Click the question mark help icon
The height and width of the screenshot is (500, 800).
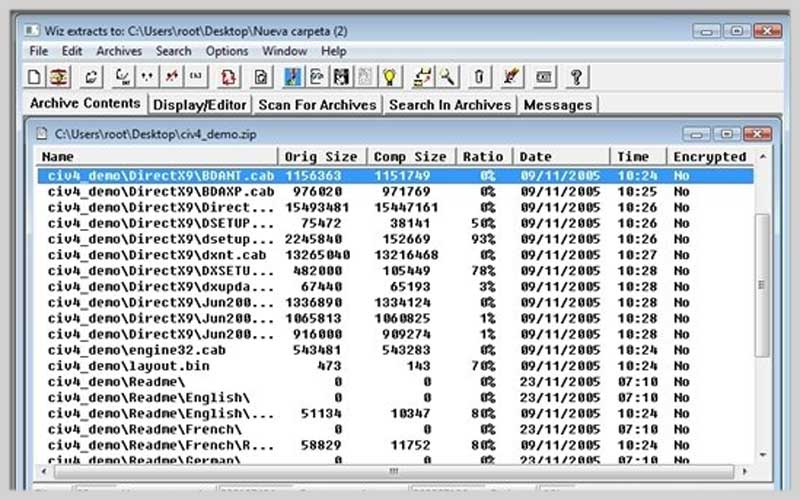[x=576, y=77]
